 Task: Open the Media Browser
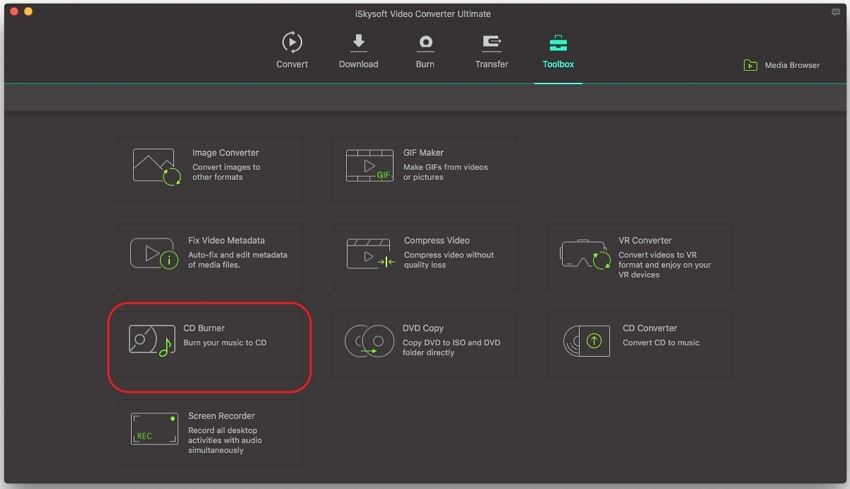(x=791, y=65)
